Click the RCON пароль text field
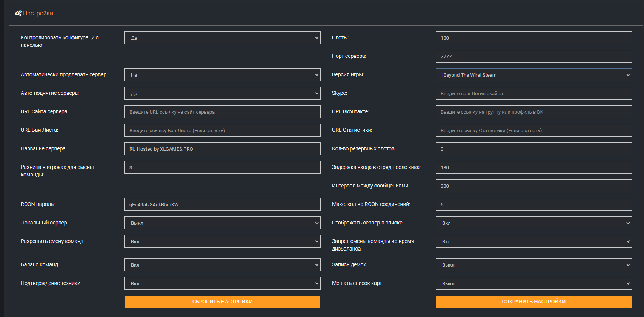The height and width of the screenshot is (317, 644). [222, 204]
